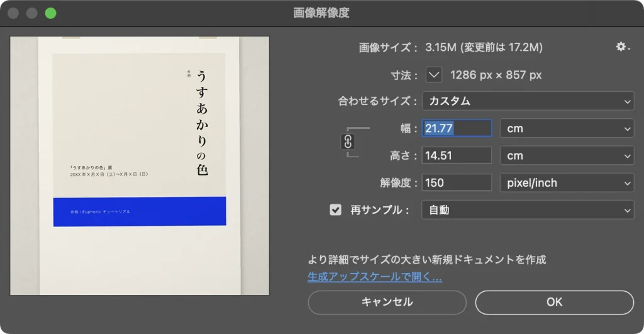Open the 合わせるサイズ カスタム dropdown
This screenshot has height=334, width=644.
point(528,101)
